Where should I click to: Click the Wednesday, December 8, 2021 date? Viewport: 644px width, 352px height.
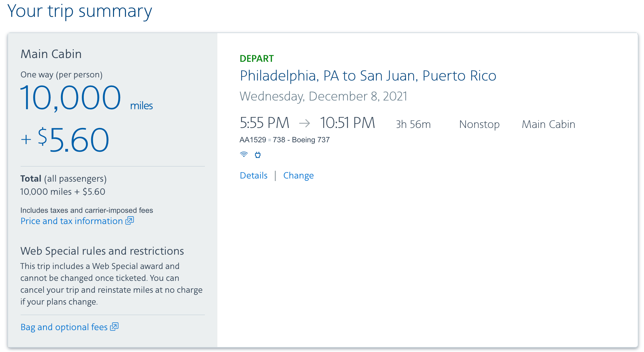[x=323, y=96]
